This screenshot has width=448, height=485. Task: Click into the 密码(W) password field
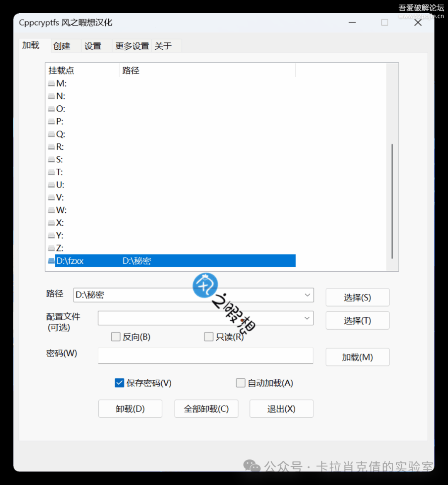point(205,356)
